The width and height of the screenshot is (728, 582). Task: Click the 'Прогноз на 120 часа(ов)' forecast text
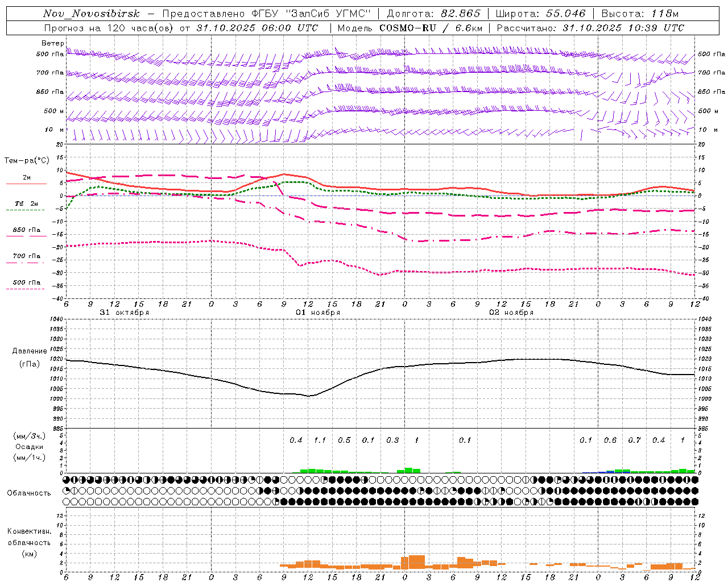(x=109, y=28)
